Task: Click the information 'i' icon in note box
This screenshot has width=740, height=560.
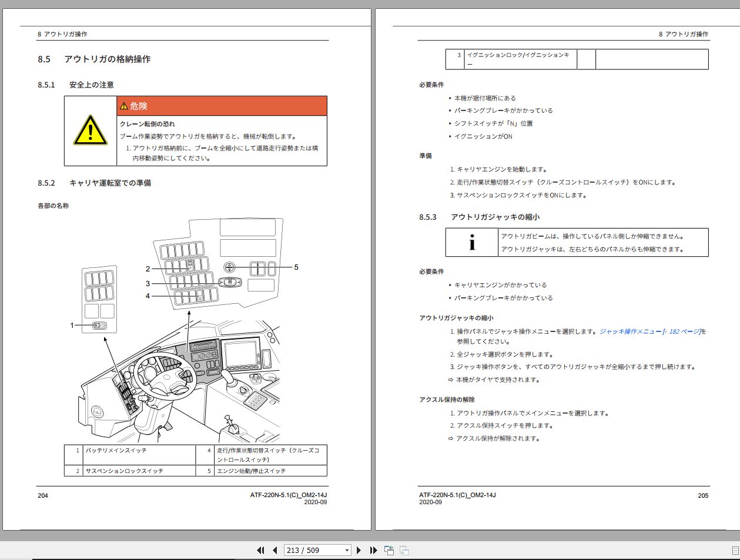Action: coord(472,242)
